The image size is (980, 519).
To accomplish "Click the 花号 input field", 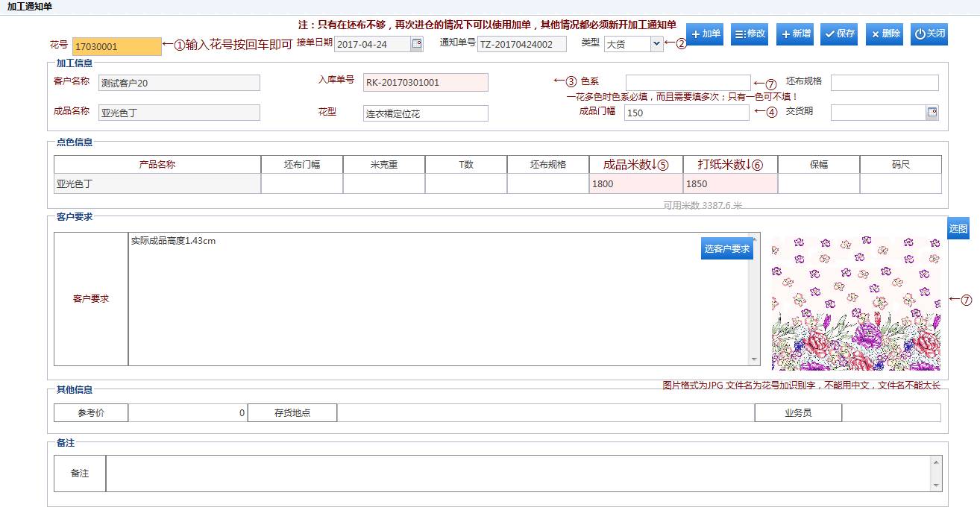I will coord(116,46).
